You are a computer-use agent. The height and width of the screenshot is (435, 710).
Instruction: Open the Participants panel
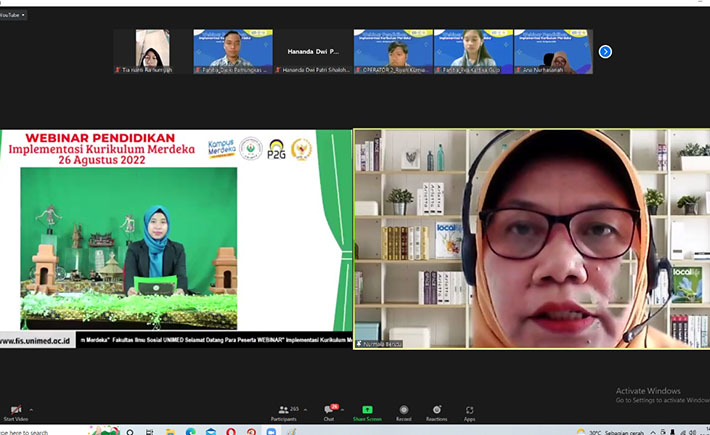[284, 412]
